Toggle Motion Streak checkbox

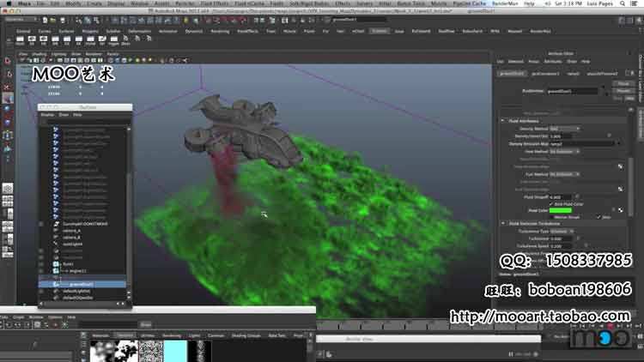point(551,217)
